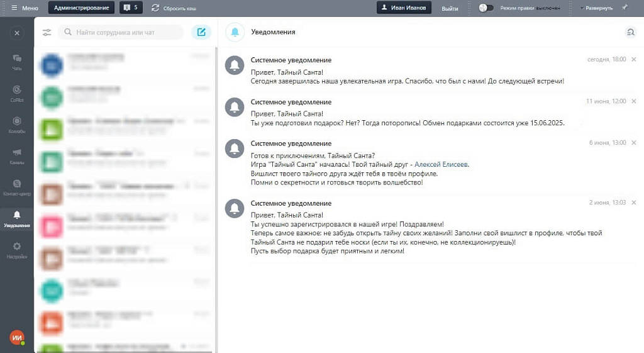Open CoPilot from the left sidebar

pyautogui.click(x=17, y=93)
